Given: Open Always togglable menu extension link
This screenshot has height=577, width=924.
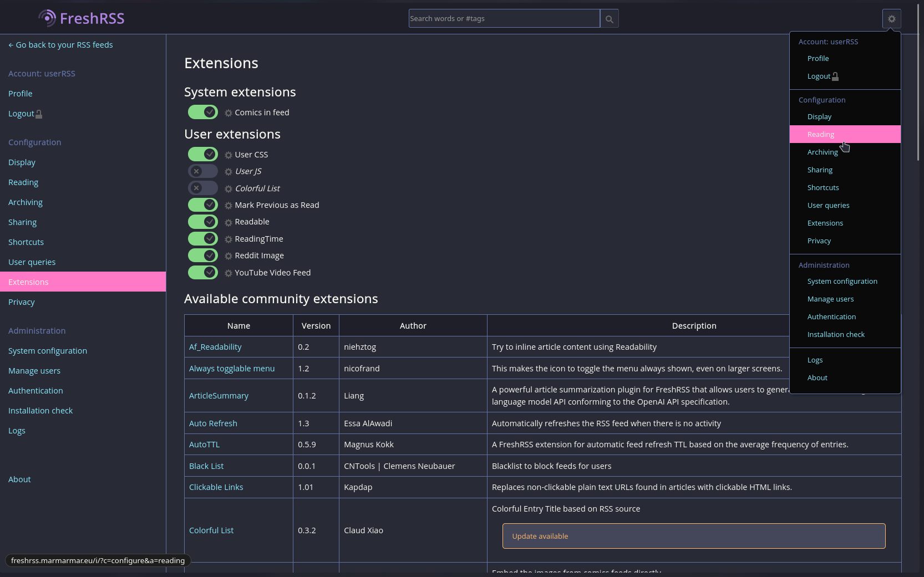Looking at the screenshot, I should pos(232,369).
